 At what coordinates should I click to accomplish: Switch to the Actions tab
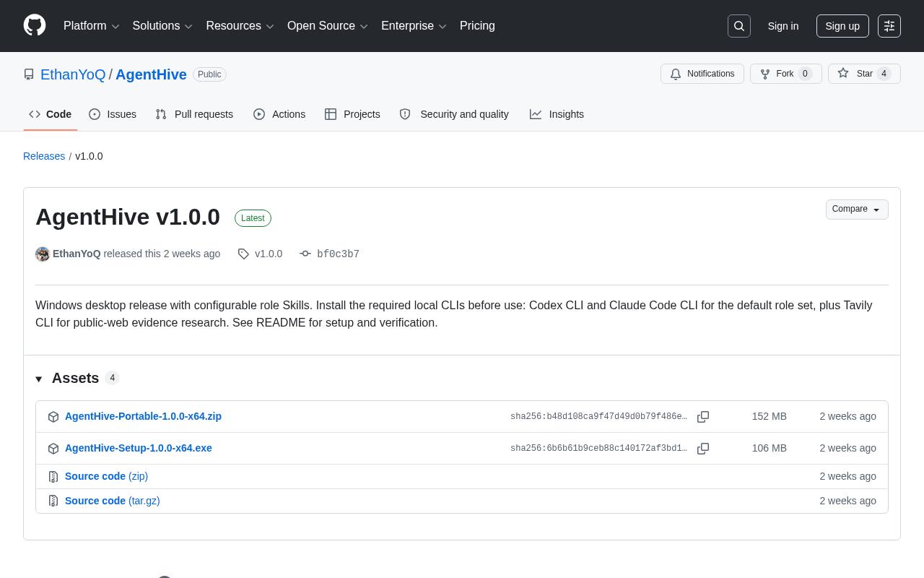[279, 114]
